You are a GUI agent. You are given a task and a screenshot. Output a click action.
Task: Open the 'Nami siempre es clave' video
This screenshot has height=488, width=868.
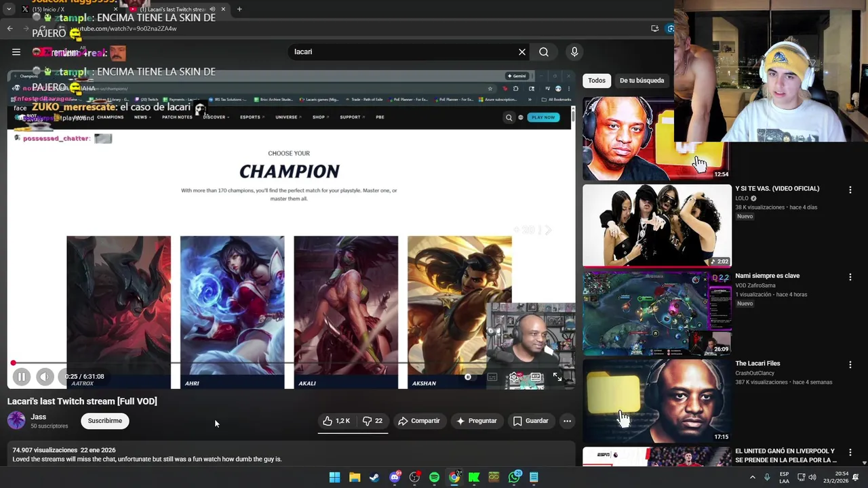pyautogui.click(x=768, y=276)
